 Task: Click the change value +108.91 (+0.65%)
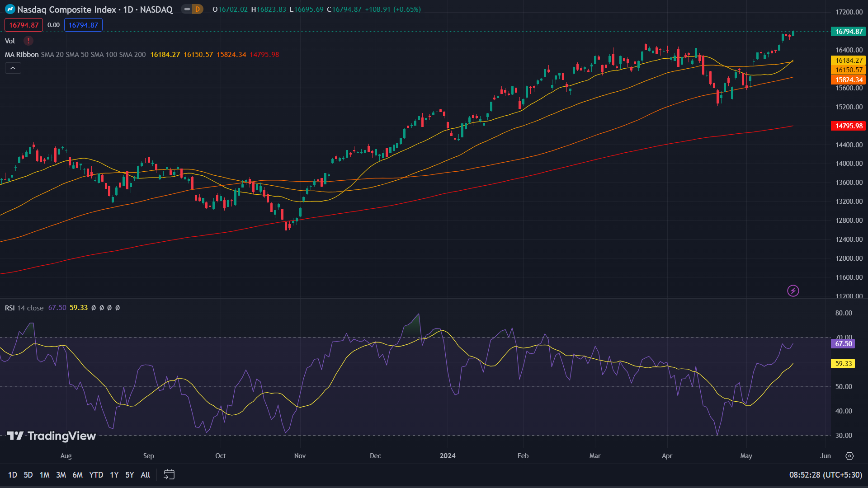click(393, 9)
